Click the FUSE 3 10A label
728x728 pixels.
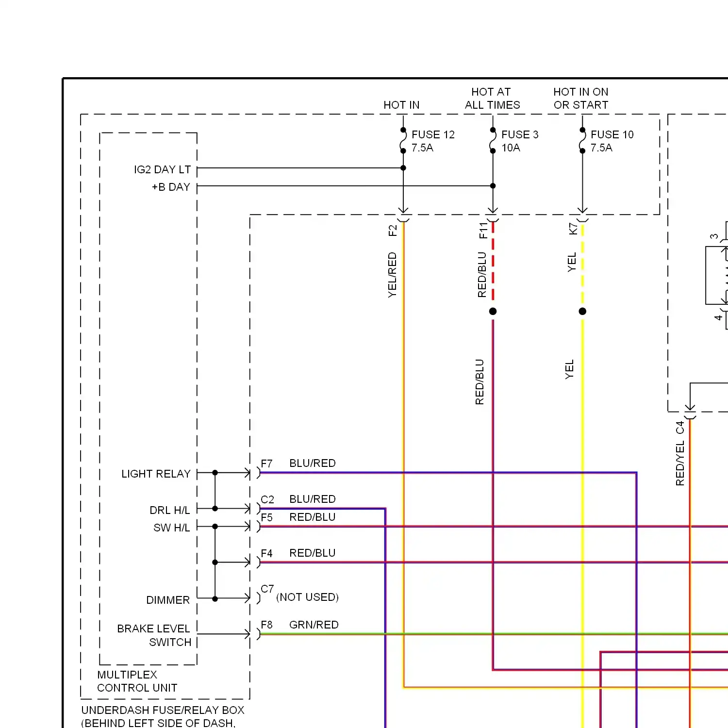pyautogui.click(x=520, y=141)
